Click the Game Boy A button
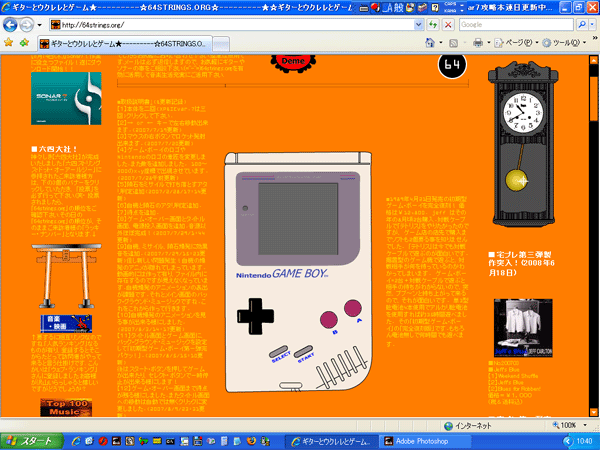The height and width of the screenshot is (450, 600). click(352, 308)
